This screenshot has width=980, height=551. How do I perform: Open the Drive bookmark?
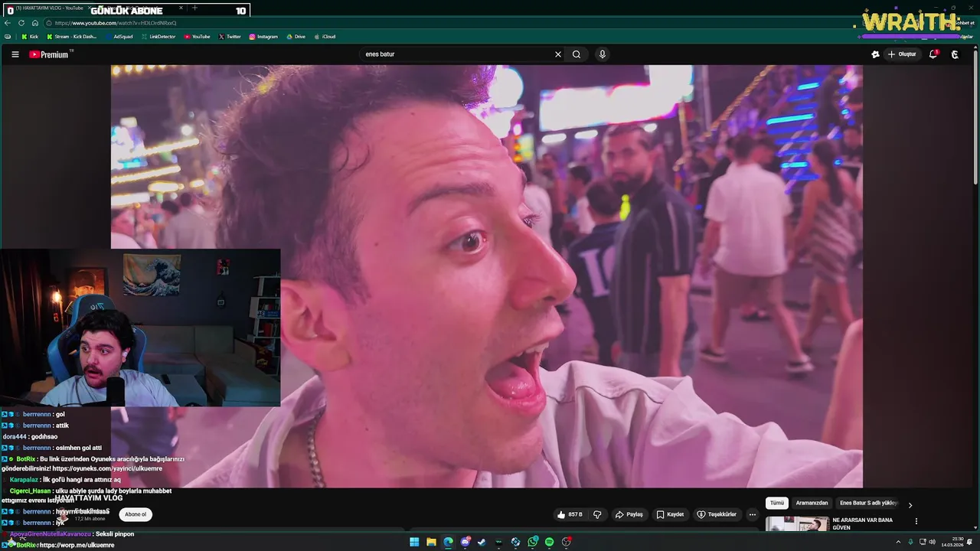point(296,37)
